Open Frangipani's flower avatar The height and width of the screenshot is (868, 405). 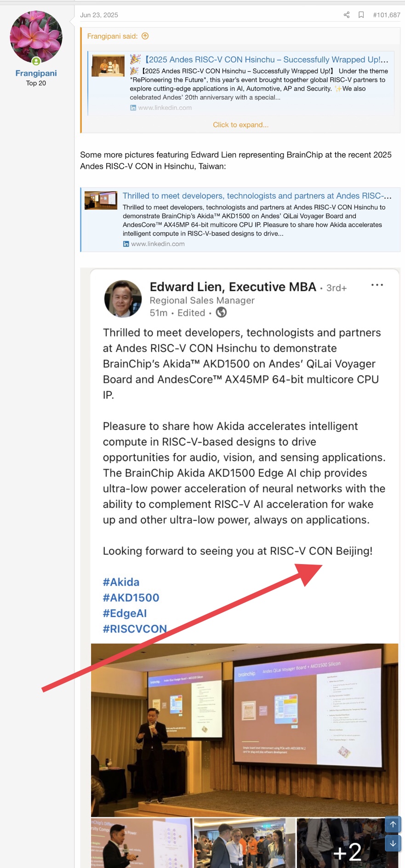(36, 37)
